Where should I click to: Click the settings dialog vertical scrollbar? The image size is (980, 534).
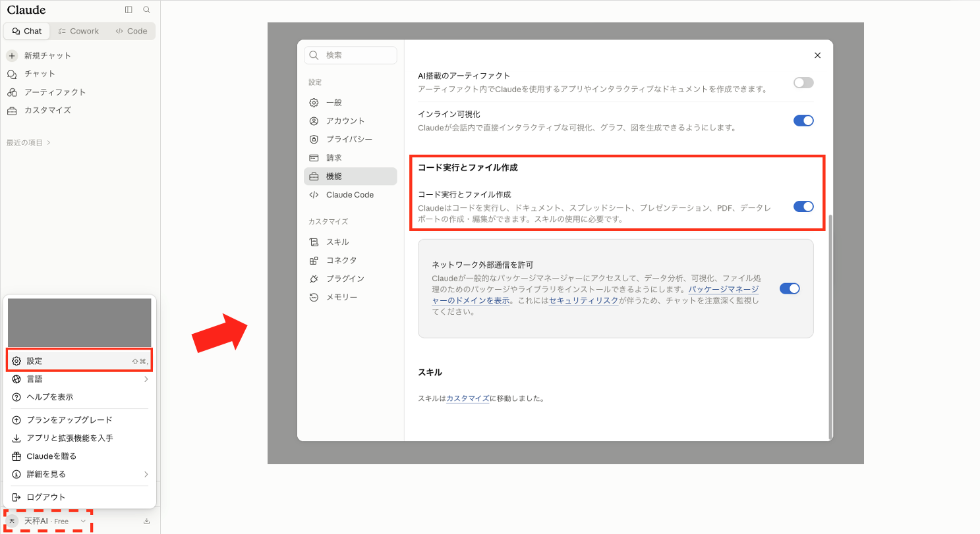[x=830, y=326]
